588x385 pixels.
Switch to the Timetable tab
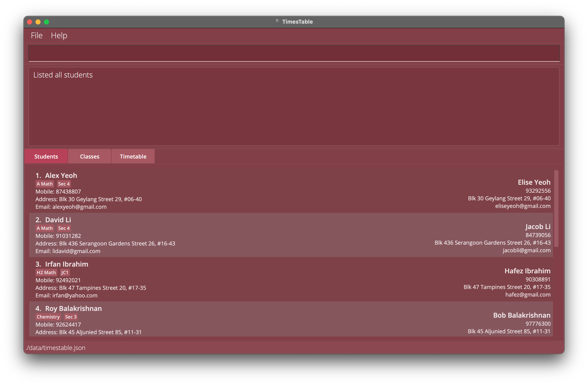pos(133,156)
